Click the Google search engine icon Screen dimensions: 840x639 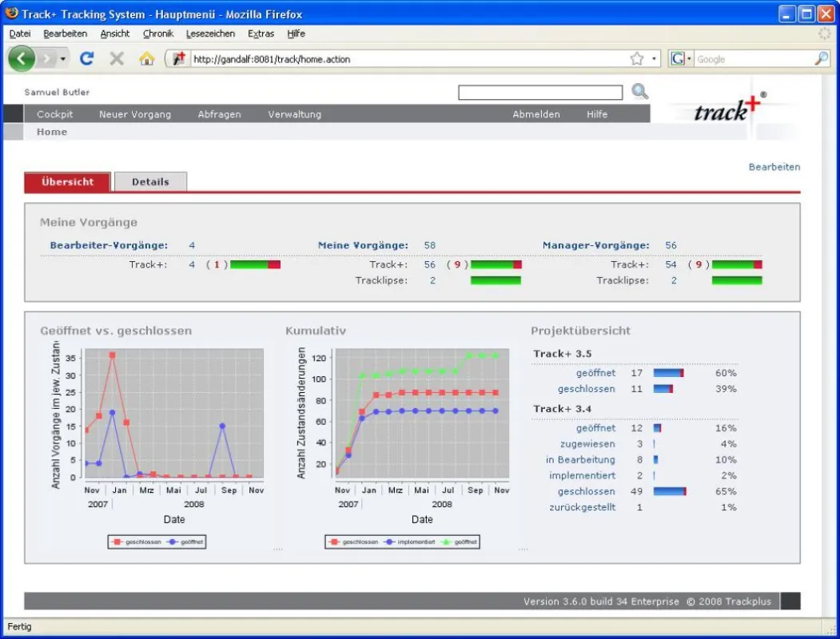678,59
